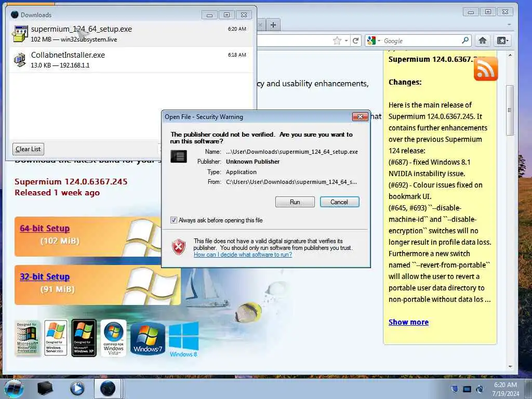Click the Show more link
Screen dimensions: 532x399
(x=408, y=322)
